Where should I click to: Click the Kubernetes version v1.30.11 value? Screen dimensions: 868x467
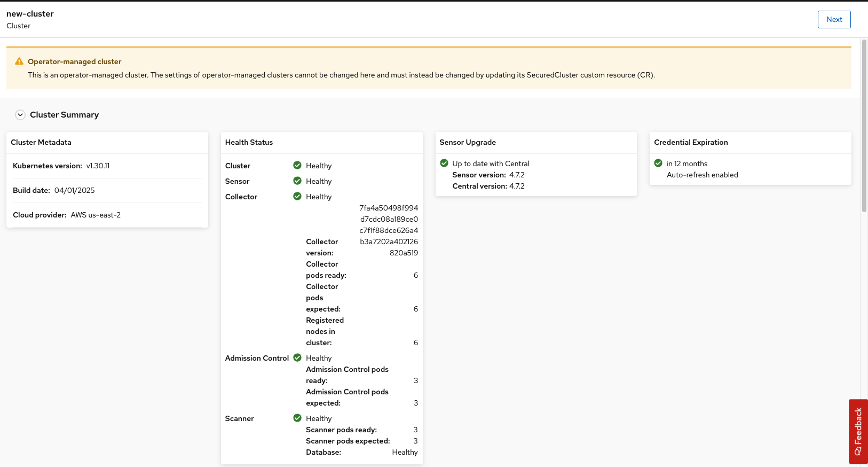coord(98,166)
